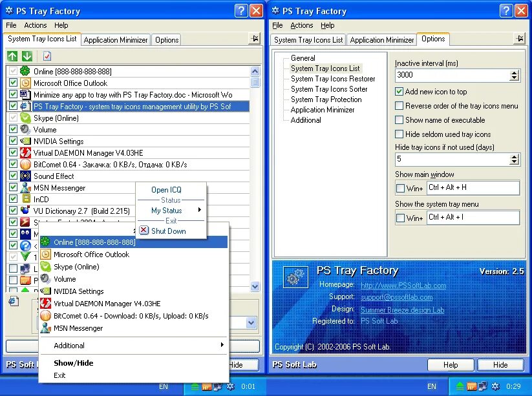Click the Help button in right window
Viewport: 532px width, 396px height.
click(451, 365)
